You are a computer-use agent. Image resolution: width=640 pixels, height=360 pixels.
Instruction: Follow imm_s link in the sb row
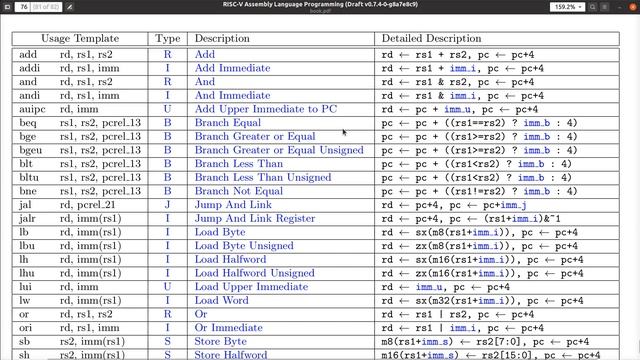tap(434, 342)
